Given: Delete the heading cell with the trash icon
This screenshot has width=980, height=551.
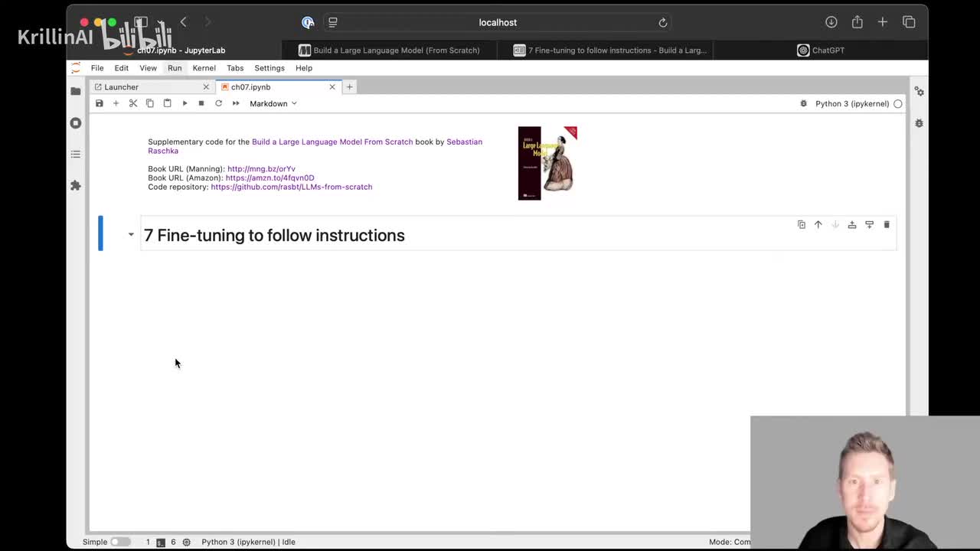Looking at the screenshot, I should coord(887,224).
